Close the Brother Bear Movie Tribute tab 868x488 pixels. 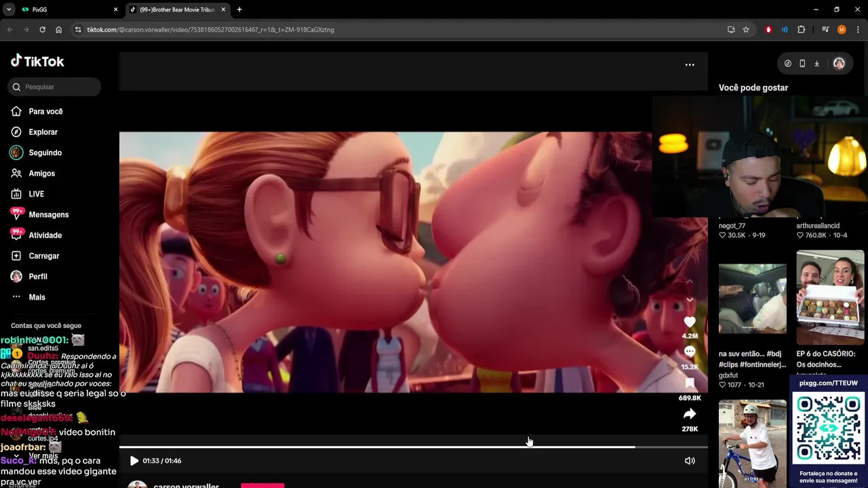coord(223,9)
